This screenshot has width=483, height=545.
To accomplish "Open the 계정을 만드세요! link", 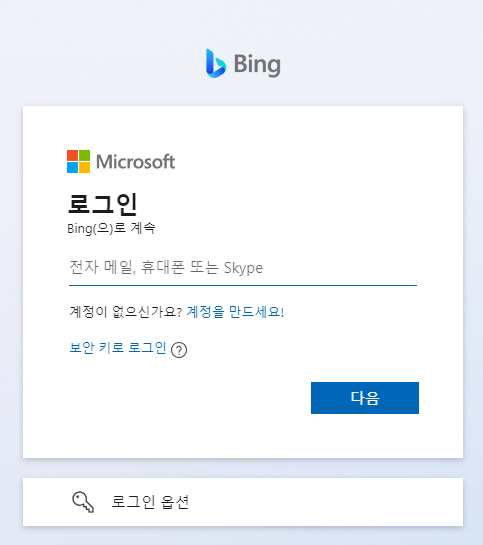I will click(x=235, y=311).
